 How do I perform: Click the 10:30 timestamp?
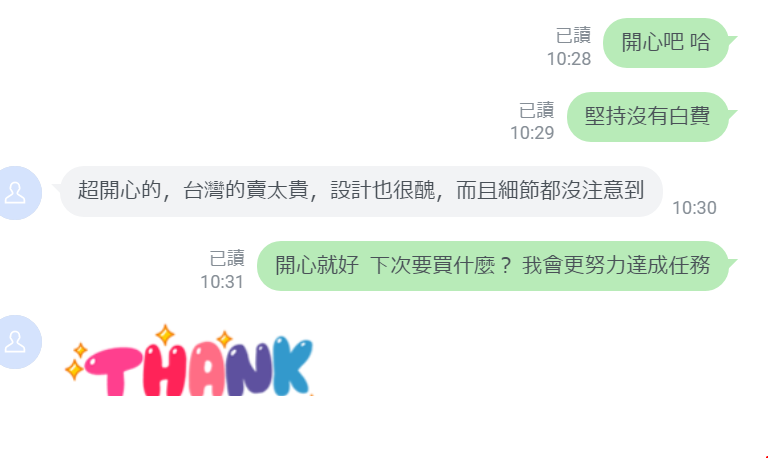[x=694, y=208]
